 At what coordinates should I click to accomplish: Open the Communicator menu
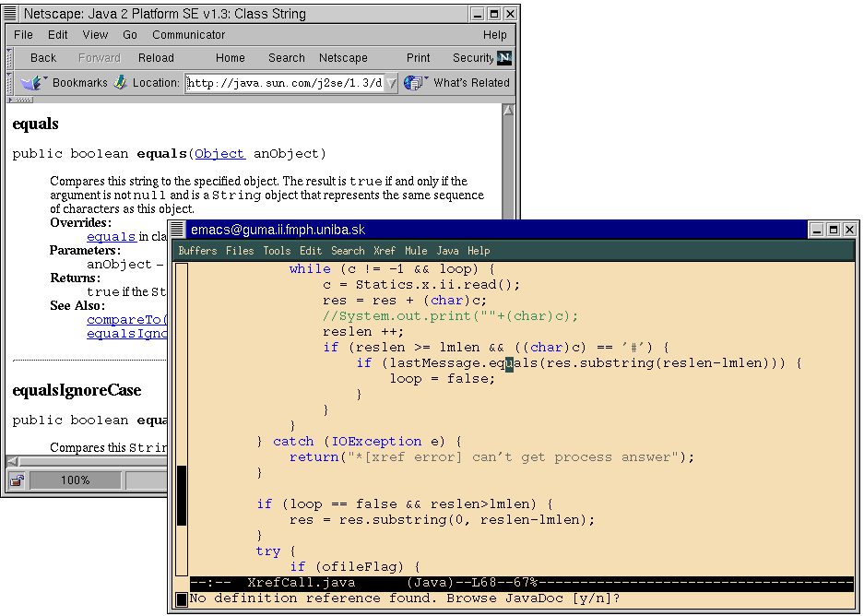[188, 35]
